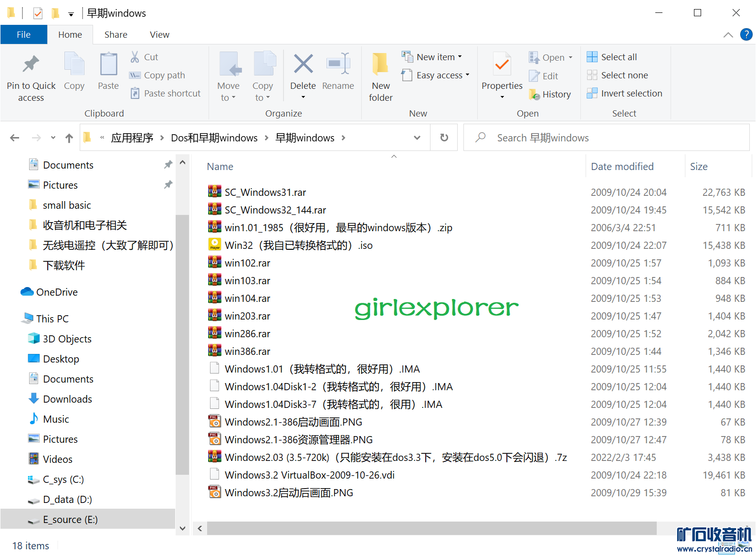
Task: Sort files by the Name column
Action: pyautogui.click(x=220, y=166)
